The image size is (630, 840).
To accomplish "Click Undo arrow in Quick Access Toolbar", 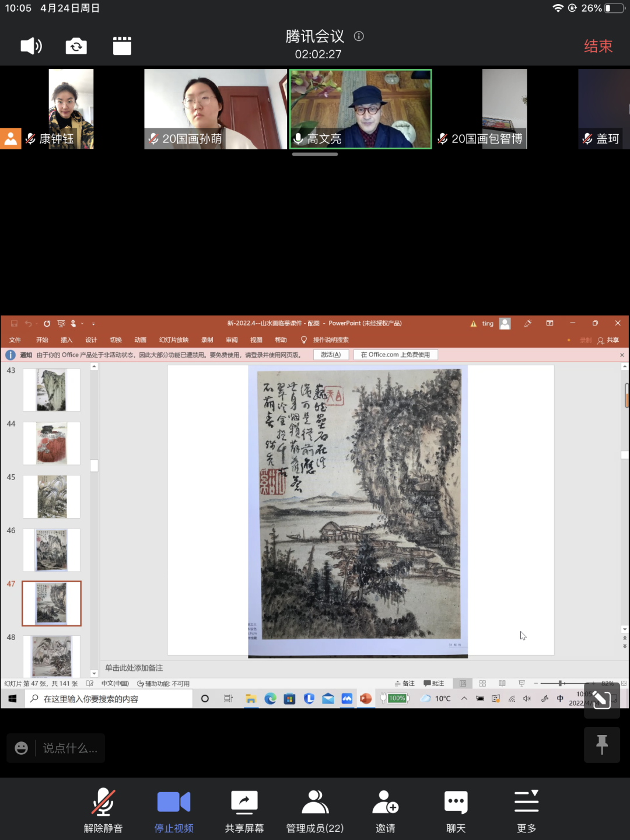I will (28, 323).
